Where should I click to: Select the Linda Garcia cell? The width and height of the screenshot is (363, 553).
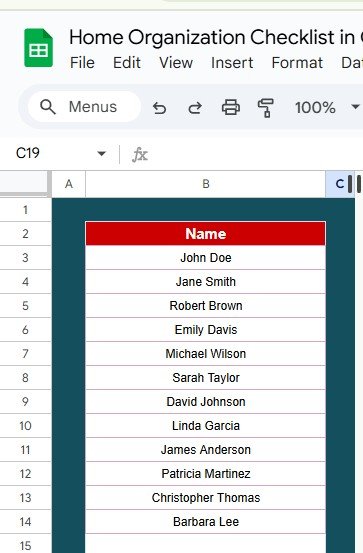206,426
